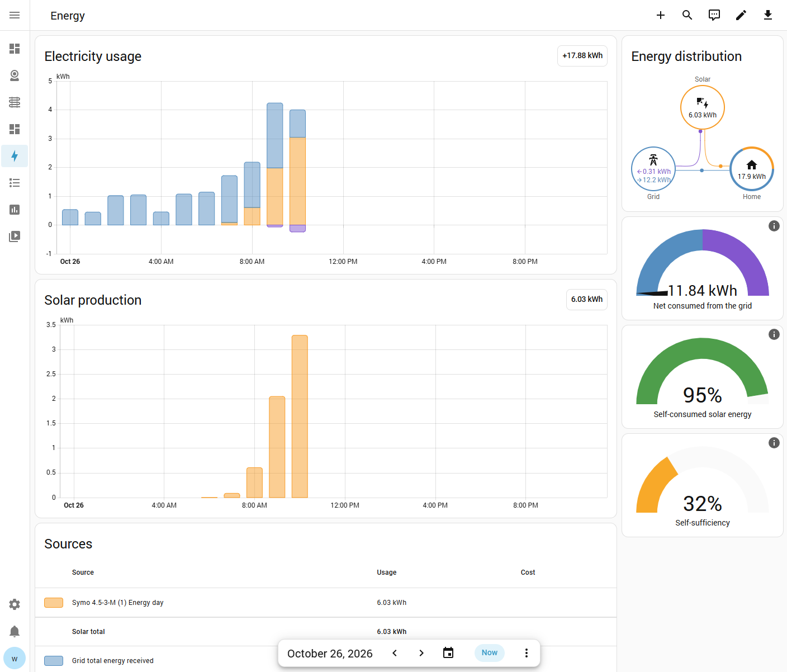Click the October 26, 2026 date label
The image size is (787, 672).
click(330, 654)
